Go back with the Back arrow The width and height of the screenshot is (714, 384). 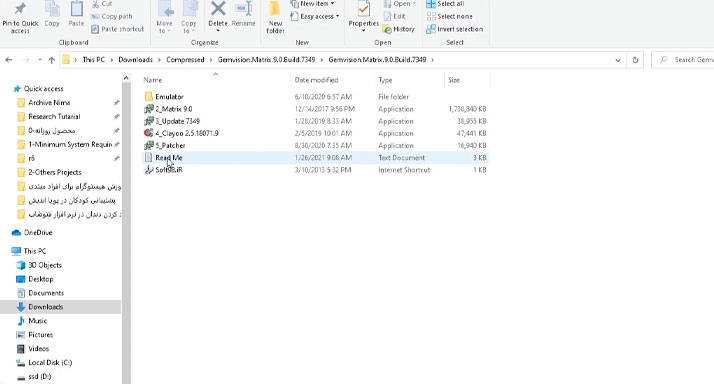(9, 60)
